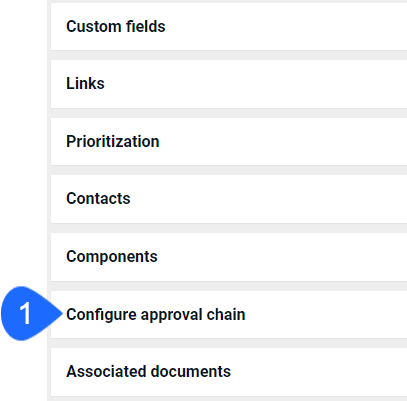Click the Contacts heading text

pyautogui.click(x=98, y=199)
